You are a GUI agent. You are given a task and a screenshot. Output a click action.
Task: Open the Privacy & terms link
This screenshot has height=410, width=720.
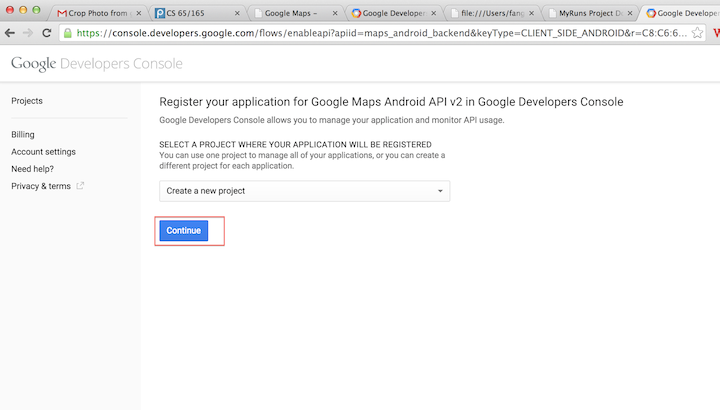pyautogui.click(x=41, y=186)
